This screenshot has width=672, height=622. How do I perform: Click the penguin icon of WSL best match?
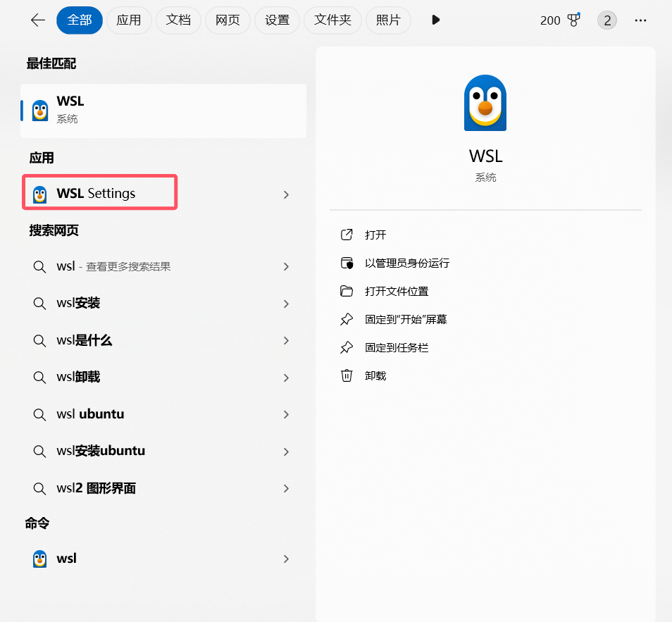[40, 111]
